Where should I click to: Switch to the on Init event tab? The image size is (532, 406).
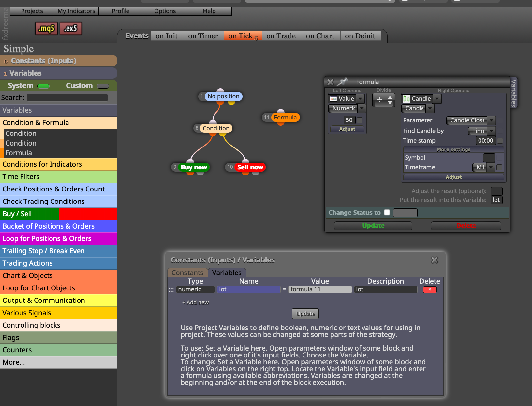click(167, 36)
